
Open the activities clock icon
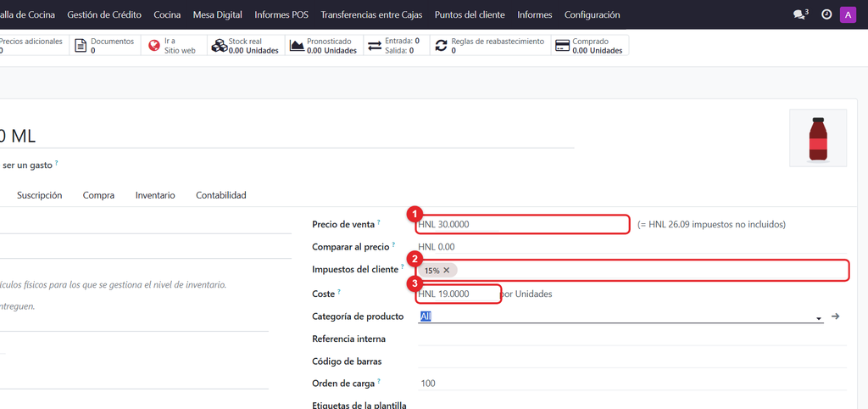coord(826,15)
